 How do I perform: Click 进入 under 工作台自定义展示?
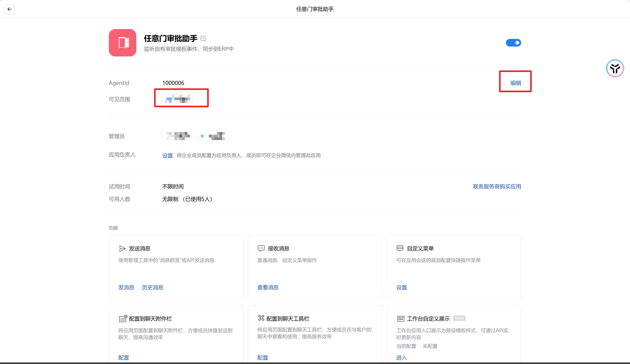[x=401, y=358]
